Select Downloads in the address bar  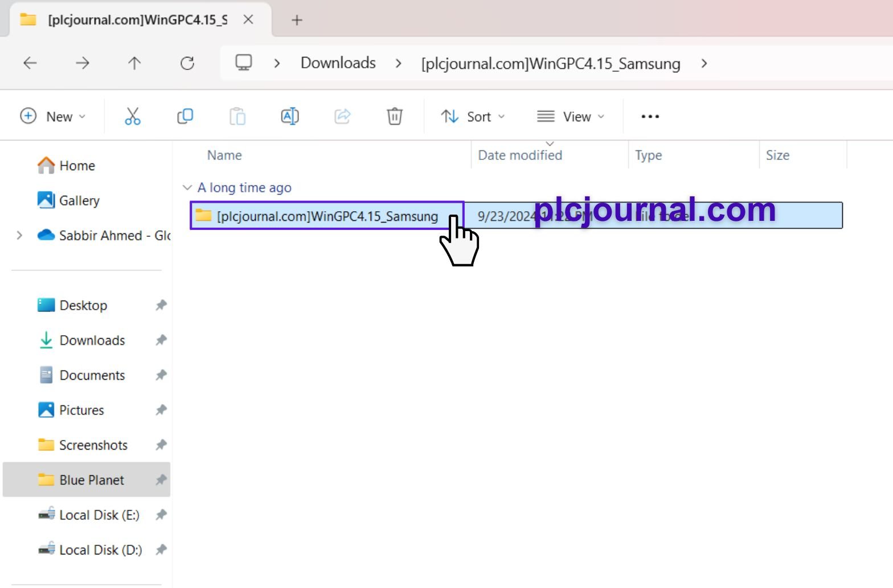pyautogui.click(x=338, y=63)
